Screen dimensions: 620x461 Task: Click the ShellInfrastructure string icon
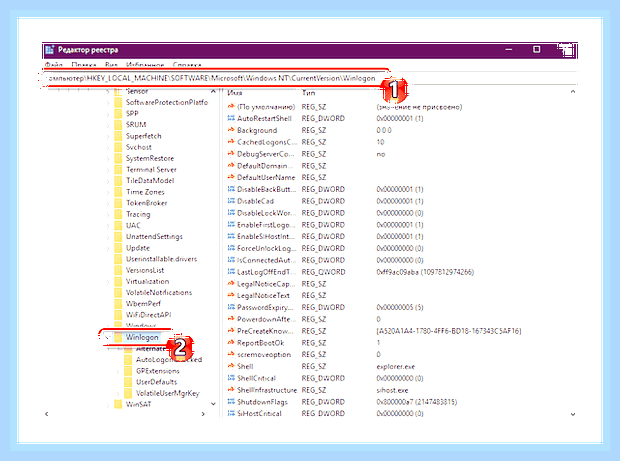[231, 390]
